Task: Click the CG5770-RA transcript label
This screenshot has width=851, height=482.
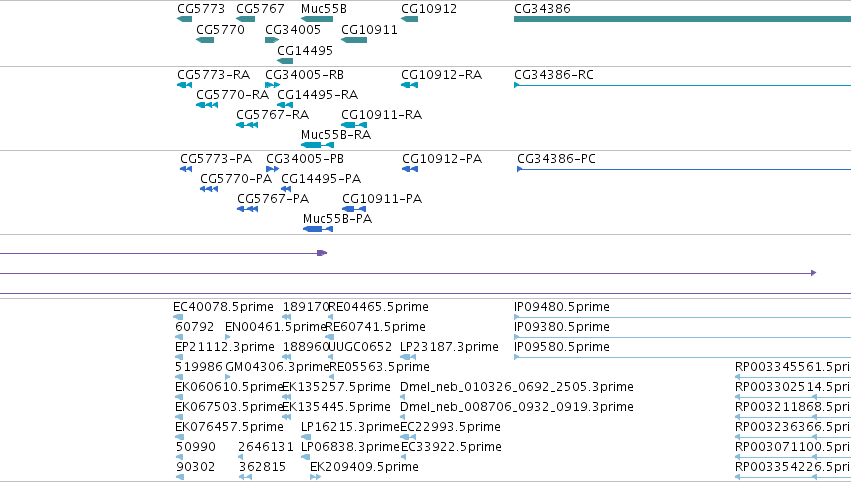Action: (x=232, y=94)
